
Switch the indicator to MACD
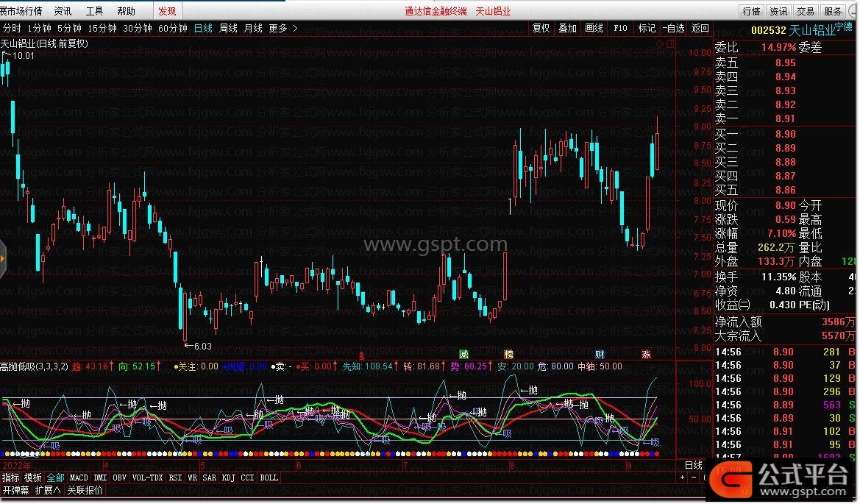click(79, 478)
